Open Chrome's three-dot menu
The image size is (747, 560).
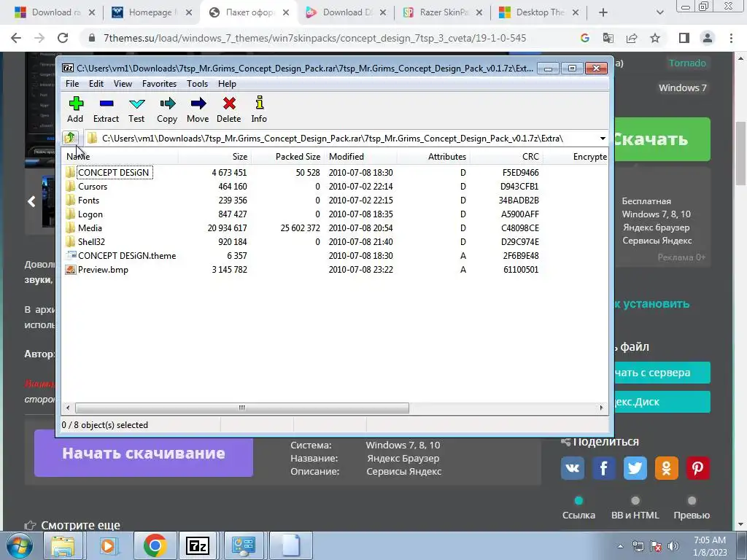coord(731,38)
